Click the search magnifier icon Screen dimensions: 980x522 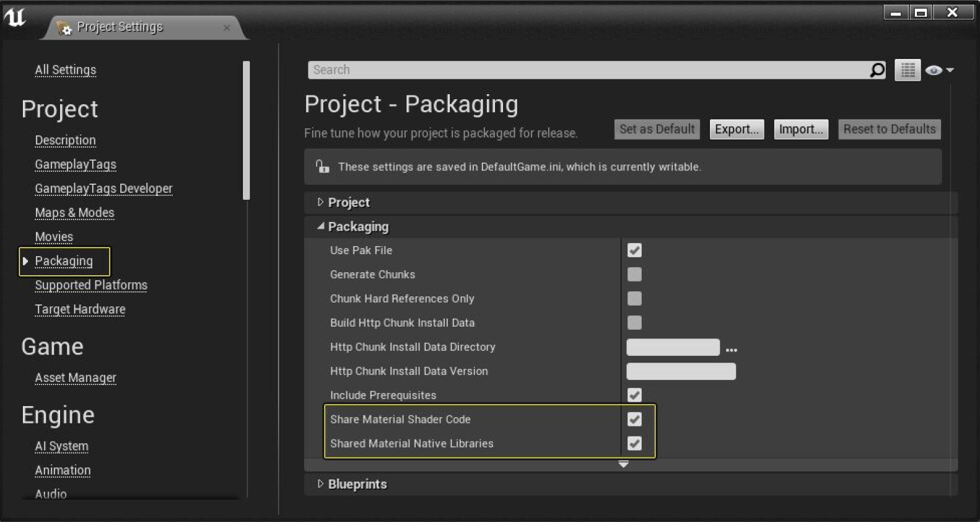[877, 70]
